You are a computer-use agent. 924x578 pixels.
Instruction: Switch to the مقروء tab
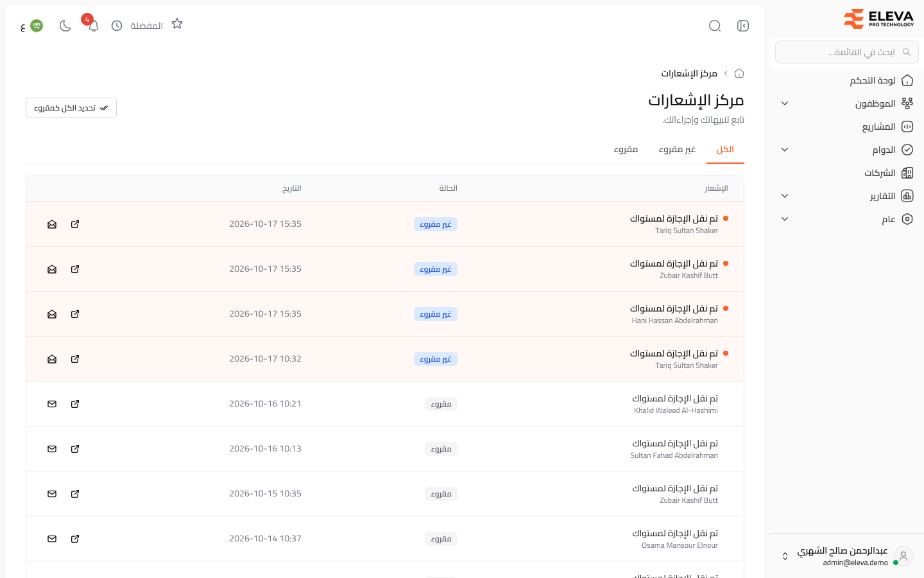(626, 150)
